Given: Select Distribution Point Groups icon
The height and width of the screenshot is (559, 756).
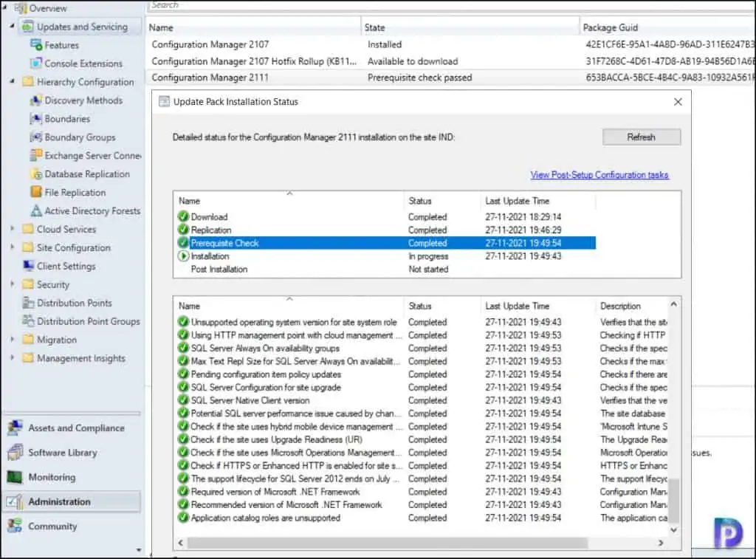Looking at the screenshot, I should click(x=29, y=321).
